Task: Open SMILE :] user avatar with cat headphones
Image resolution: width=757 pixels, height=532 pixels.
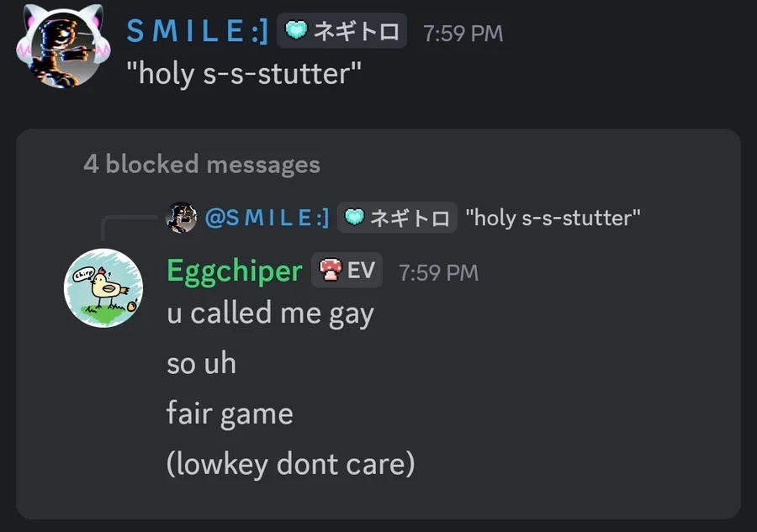Action: [63, 47]
